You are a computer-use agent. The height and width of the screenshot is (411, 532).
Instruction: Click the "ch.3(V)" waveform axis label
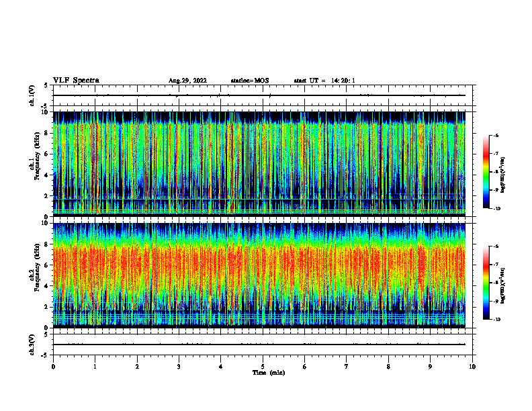(32, 345)
